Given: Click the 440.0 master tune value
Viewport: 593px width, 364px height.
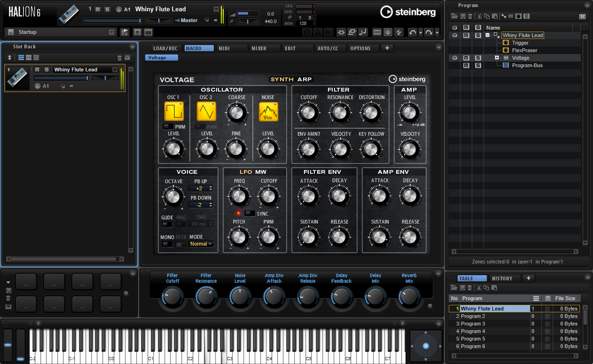Looking at the screenshot, I should (x=270, y=21).
